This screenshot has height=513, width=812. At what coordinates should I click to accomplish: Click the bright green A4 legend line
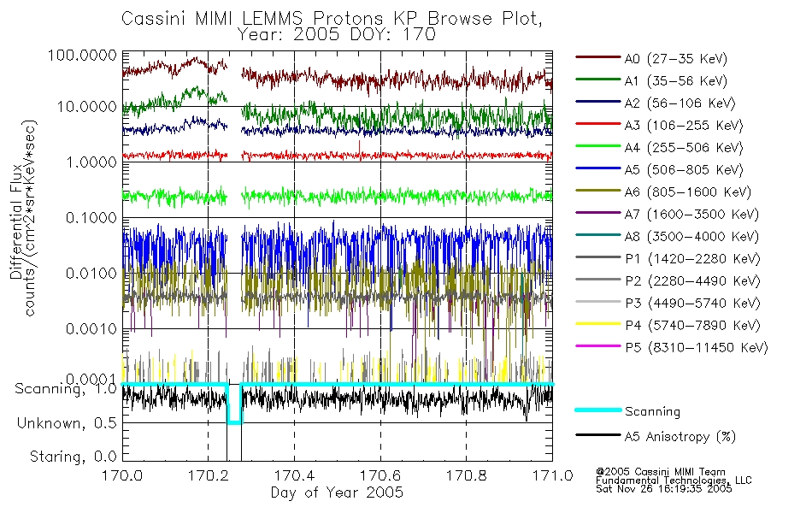click(598, 146)
